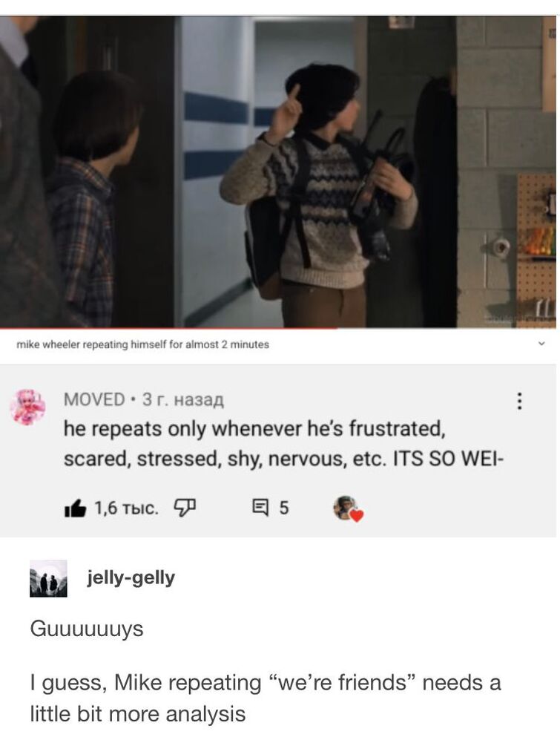Screen dimensions: 560x743
Task: Click the creator heart badge avatar
Action: coord(348,508)
